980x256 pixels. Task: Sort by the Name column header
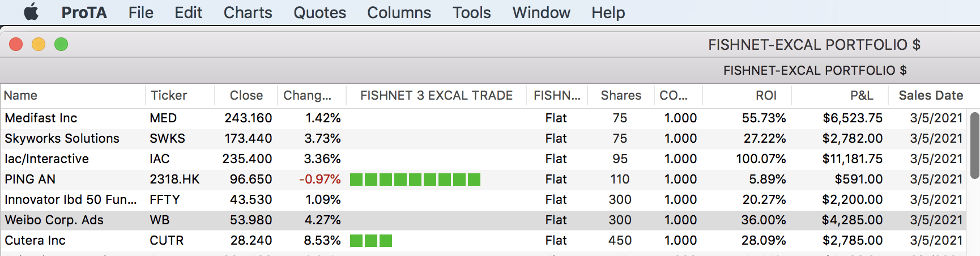(74, 95)
